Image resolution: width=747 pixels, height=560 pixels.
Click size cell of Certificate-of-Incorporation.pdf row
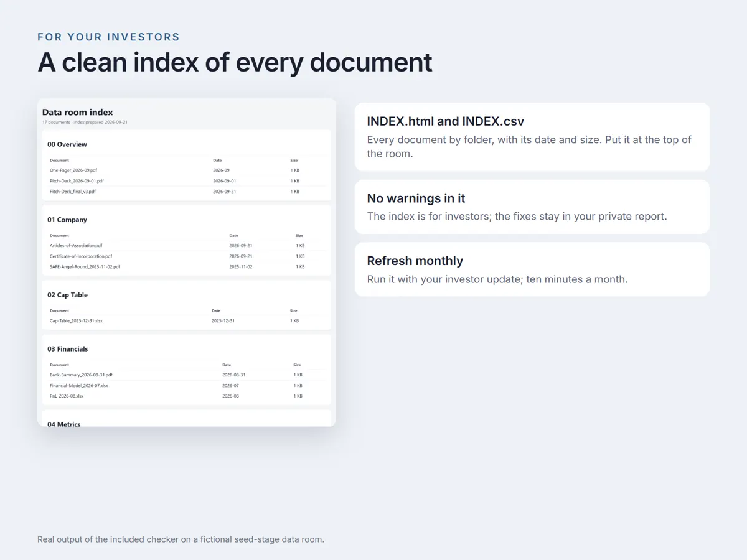300,256
